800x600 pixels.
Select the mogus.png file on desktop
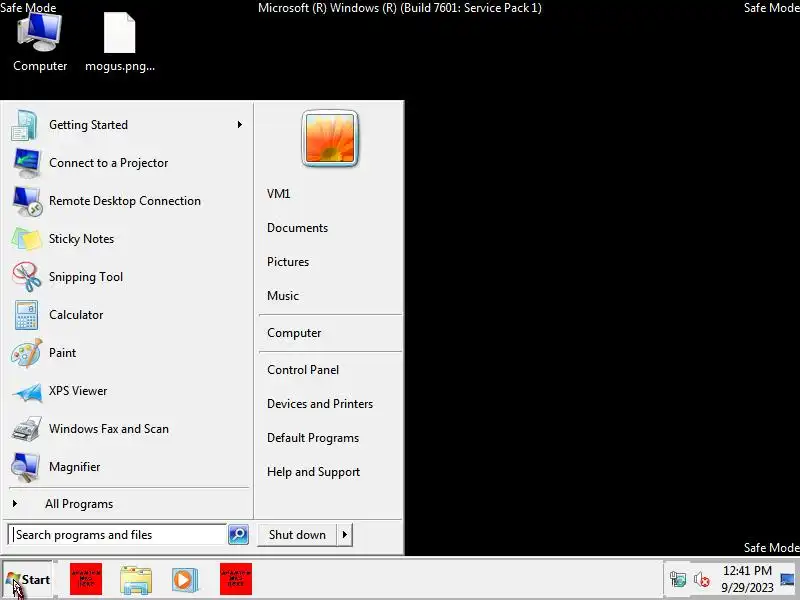tap(120, 43)
